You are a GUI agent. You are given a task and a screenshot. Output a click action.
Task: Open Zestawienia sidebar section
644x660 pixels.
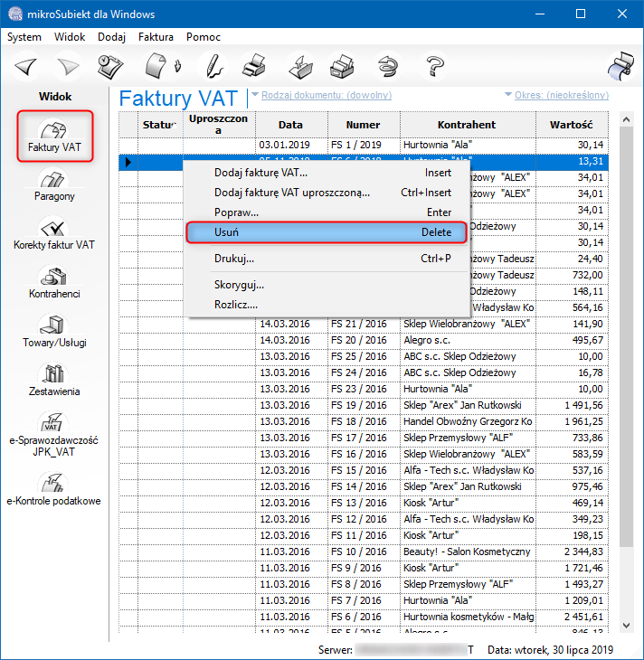(x=55, y=381)
